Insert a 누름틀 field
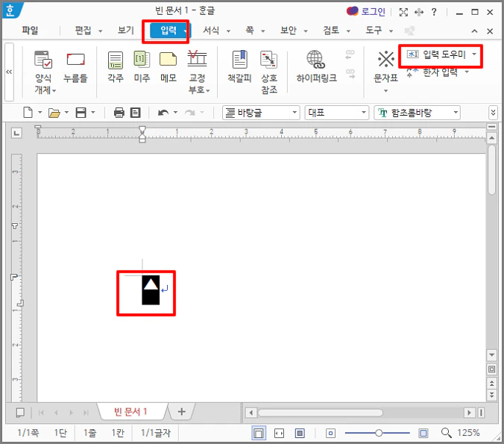Viewport: 504px width, 444px height. [x=75, y=67]
